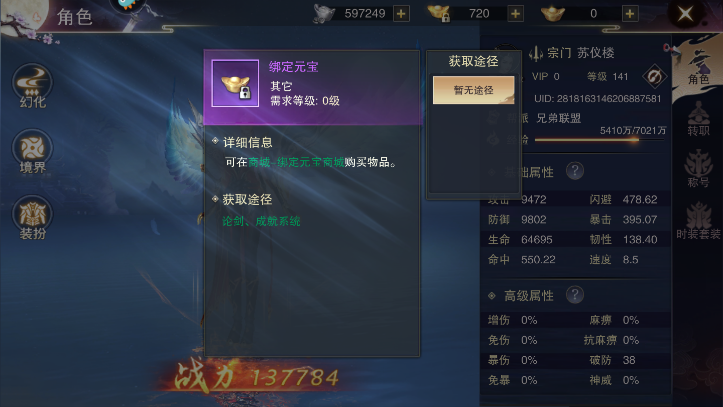Add gold ingots with the plus next to 0
Viewport: 723px width, 407px height.
(x=630, y=14)
